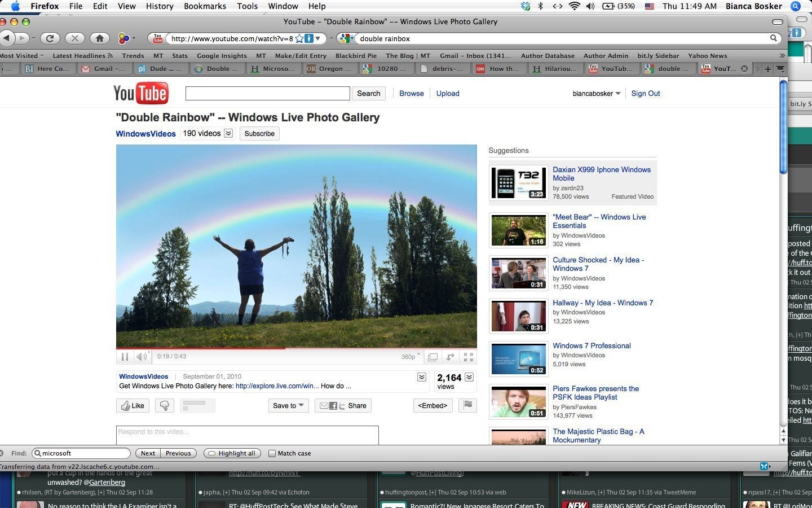812x508 pixels.
Task: Go back using Firefox back arrow
Action: 6,38
